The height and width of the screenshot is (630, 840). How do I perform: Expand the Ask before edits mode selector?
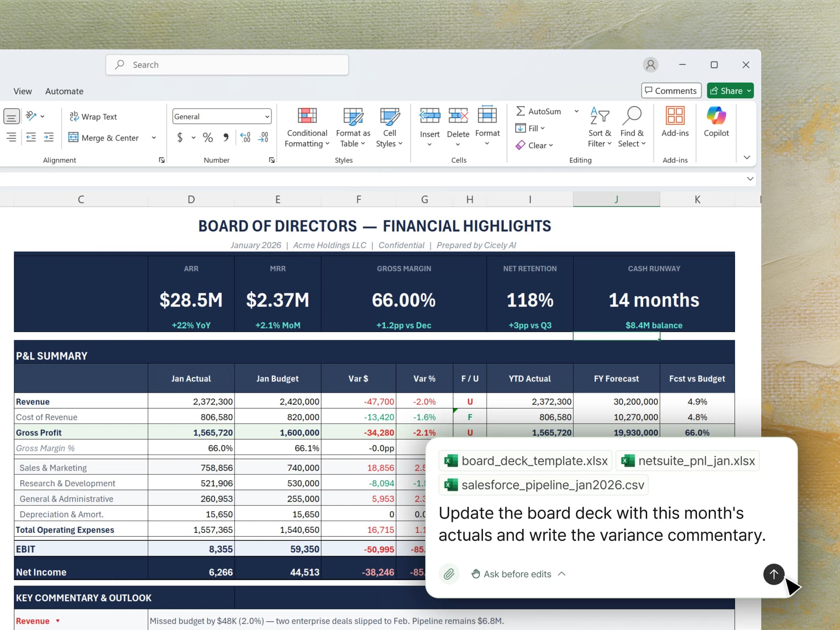point(518,574)
